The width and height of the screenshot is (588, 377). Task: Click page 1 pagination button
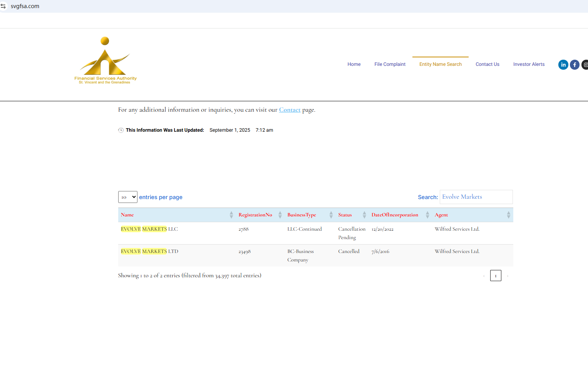point(495,276)
